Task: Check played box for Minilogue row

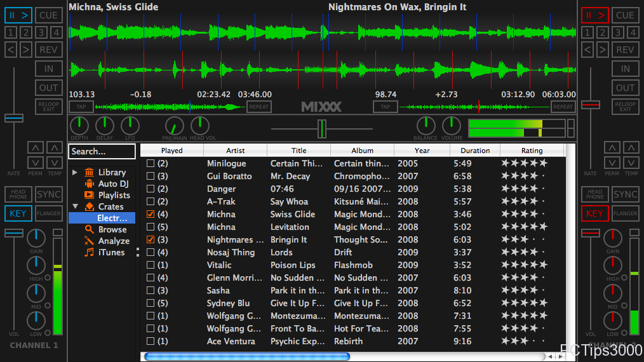Action: [x=151, y=163]
